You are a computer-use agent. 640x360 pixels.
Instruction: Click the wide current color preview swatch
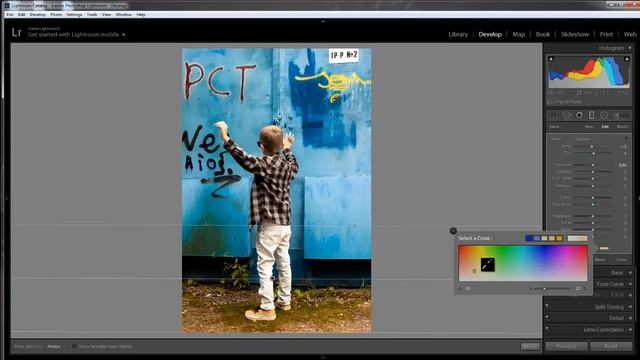578,238
